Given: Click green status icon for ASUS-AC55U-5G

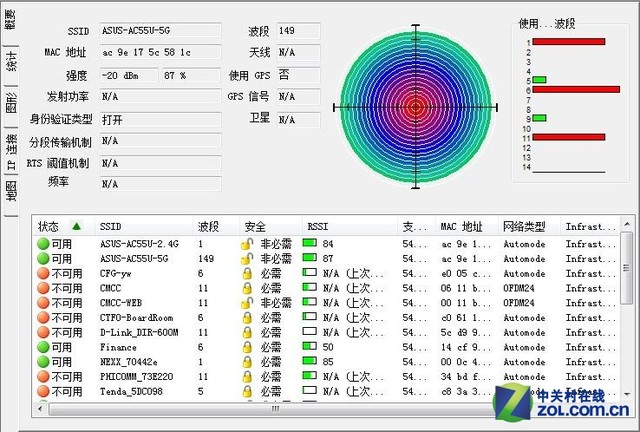Looking at the screenshot, I should point(43,259).
